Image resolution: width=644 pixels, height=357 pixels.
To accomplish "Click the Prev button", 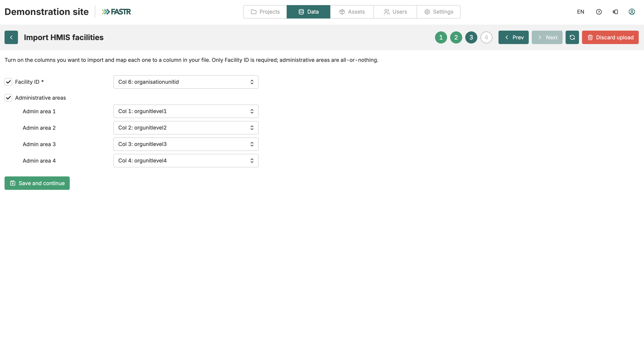I will click(x=513, y=37).
